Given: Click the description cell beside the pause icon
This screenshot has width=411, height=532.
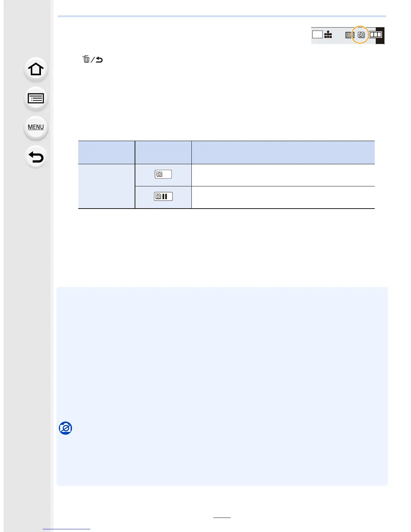Looking at the screenshot, I should [283, 197].
